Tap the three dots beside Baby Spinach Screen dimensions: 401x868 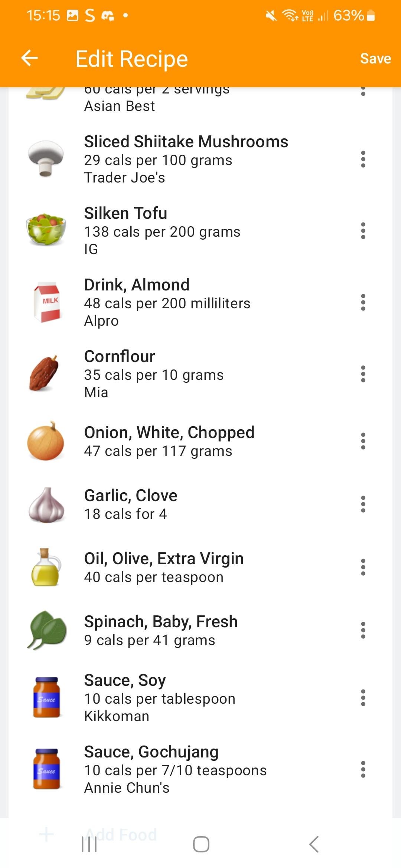[x=363, y=630]
